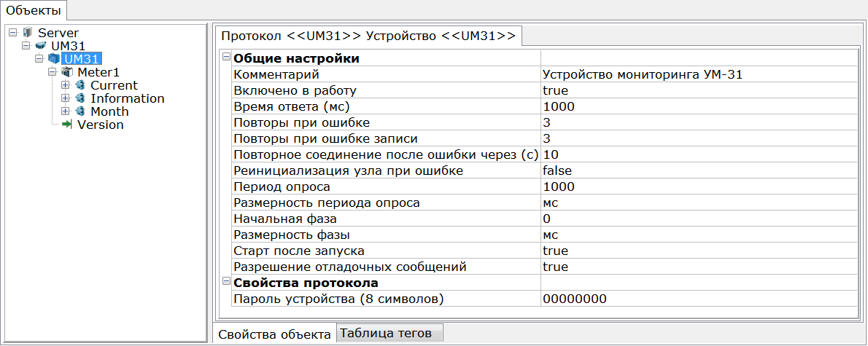Switch to the Таблица тегов tab

point(390,334)
